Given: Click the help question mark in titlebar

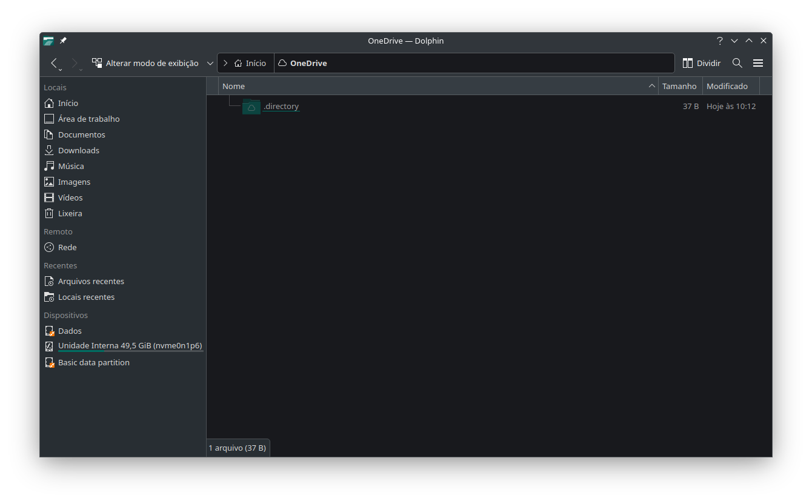Looking at the screenshot, I should tap(720, 41).
